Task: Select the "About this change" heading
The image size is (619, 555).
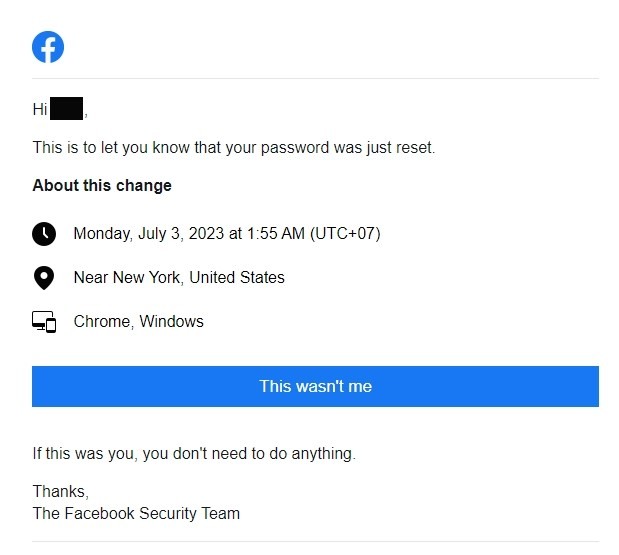Action: (x=102, y=186)
